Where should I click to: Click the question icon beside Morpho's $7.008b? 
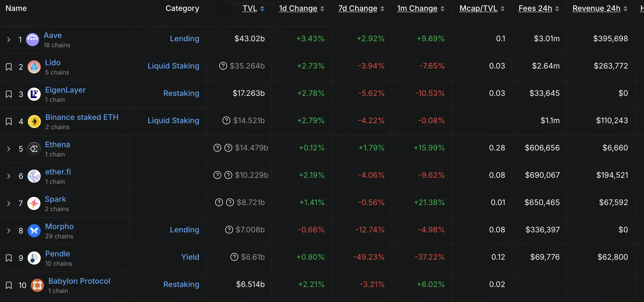229,230
